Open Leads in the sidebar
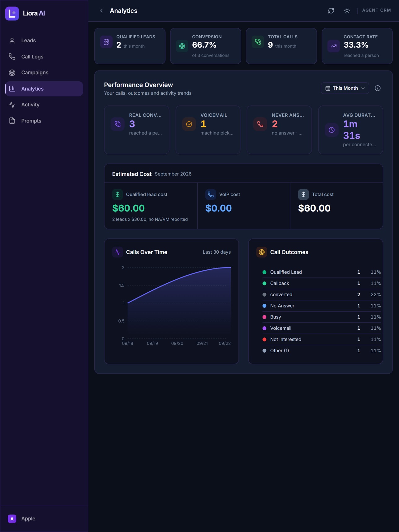This screenshot has height=532, width=399. point(44,41)
